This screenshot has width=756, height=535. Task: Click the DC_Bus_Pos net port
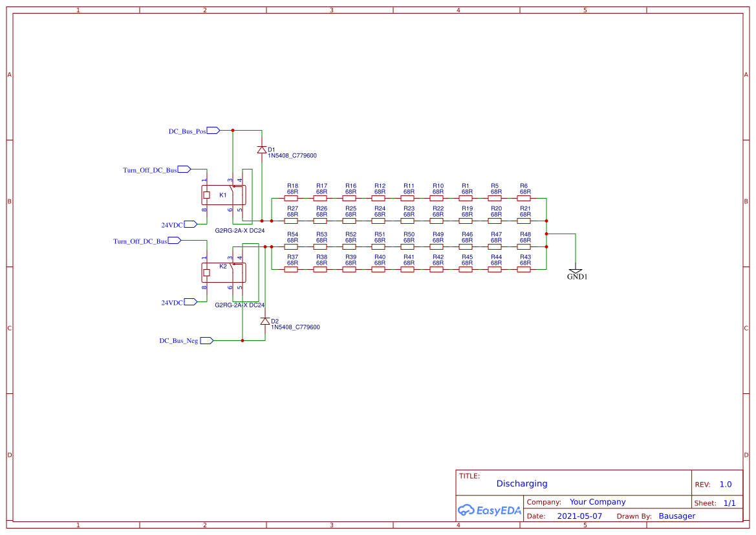click(x=213, y=130)
